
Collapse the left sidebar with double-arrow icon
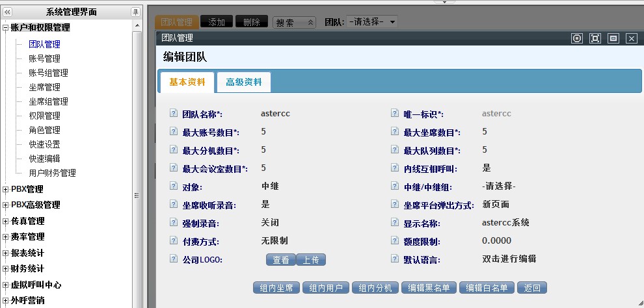(7, 12)
